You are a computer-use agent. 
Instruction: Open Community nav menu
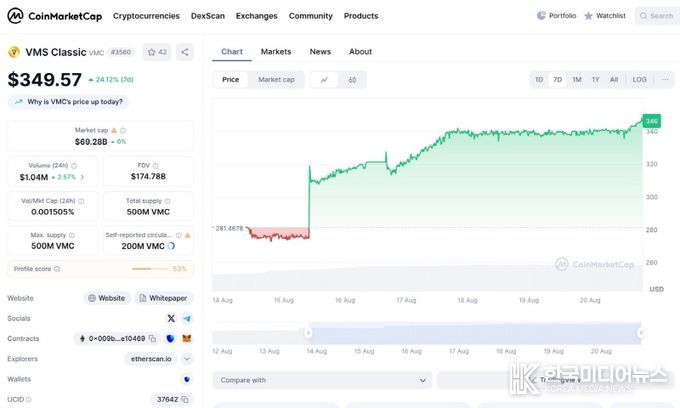tap(311, 16)
